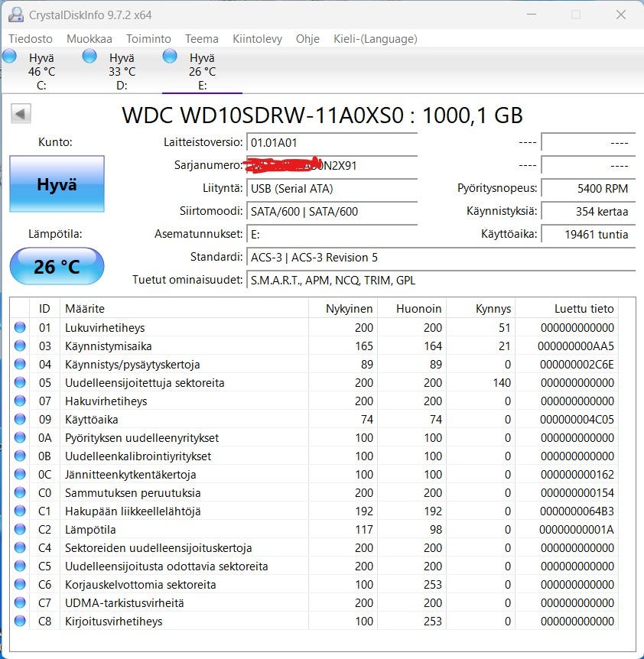Click status orb for Käynnistymisaika row
This screenshot has width=644, height=659.
20,346
